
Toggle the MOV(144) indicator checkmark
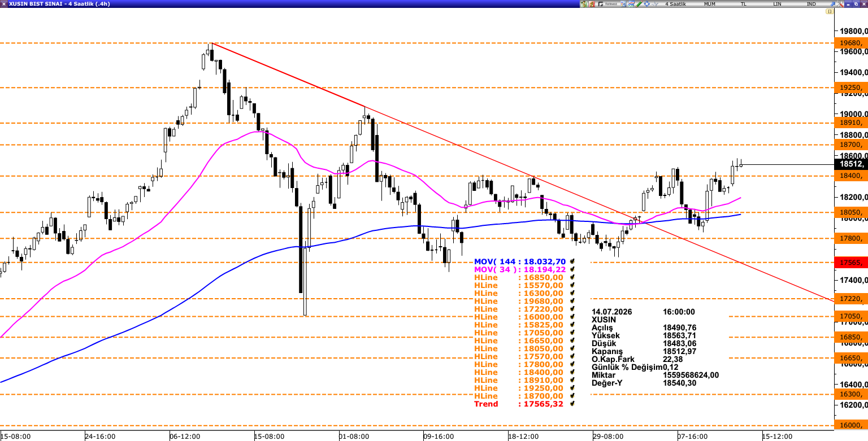click(572, 261)
